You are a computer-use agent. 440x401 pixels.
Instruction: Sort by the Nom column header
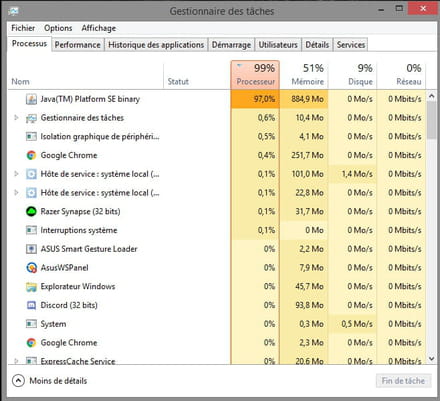(x=86, y=75)
